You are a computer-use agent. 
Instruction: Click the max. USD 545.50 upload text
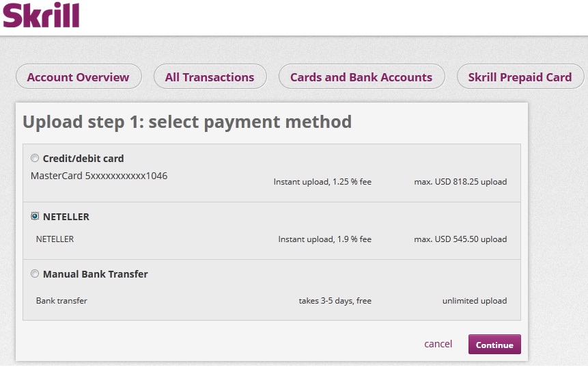pyautogui.click(x=460, y=239)
